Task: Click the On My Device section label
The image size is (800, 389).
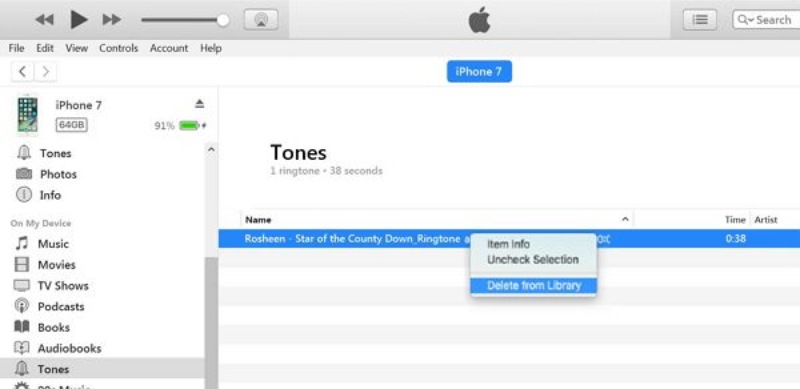Action: (x=41, y=224)
